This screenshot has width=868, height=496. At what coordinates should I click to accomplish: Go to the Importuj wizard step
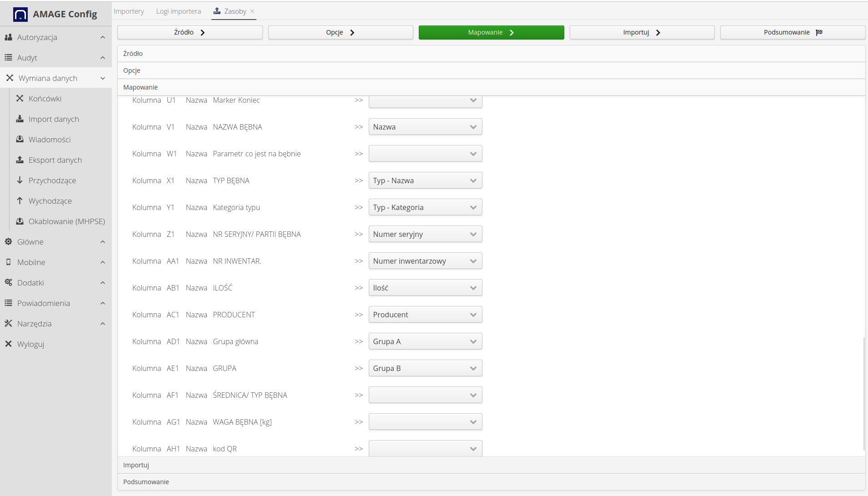(x=642, y=32)
